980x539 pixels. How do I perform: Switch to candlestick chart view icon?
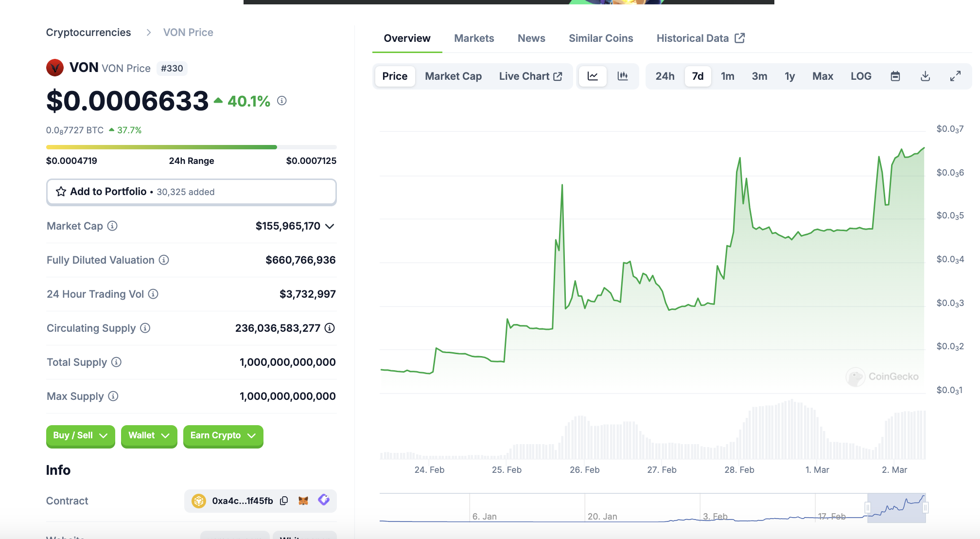coord(622,76)
